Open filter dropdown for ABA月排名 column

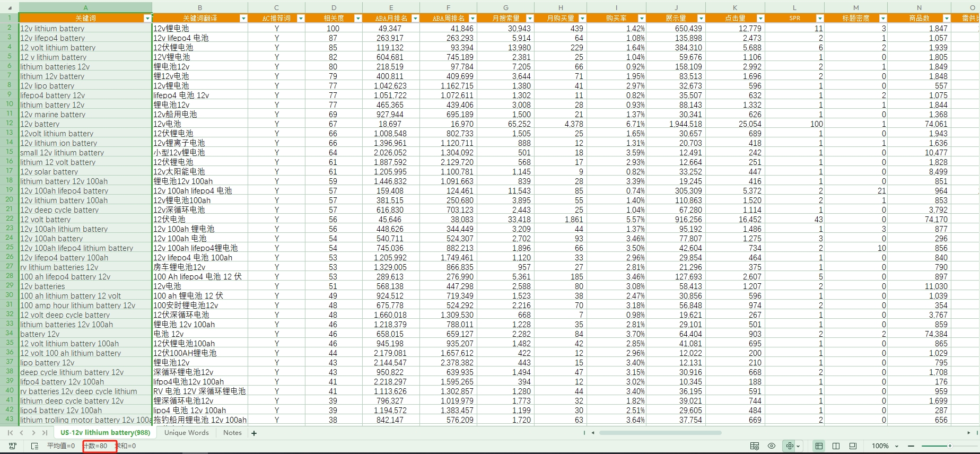(415, 18)
